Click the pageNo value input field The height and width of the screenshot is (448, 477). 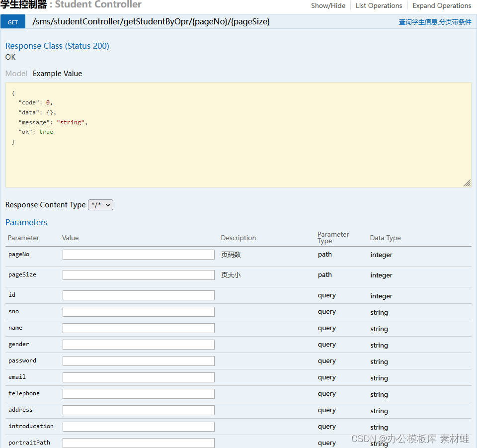coord(138,255)
